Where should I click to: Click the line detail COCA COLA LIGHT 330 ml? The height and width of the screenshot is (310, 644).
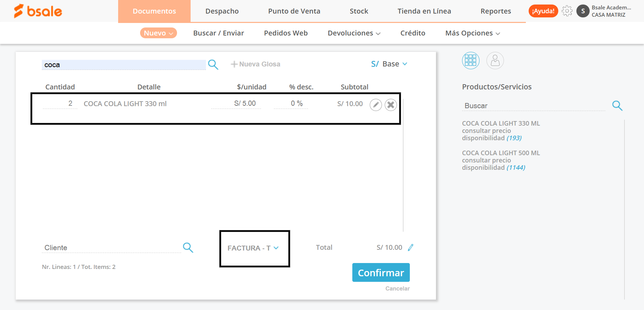click(125, 104)
